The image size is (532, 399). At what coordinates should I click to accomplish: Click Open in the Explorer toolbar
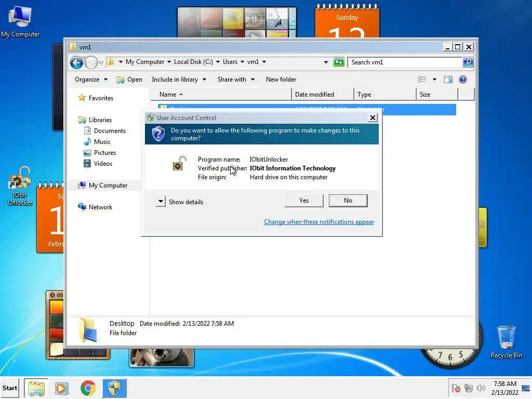129,79
